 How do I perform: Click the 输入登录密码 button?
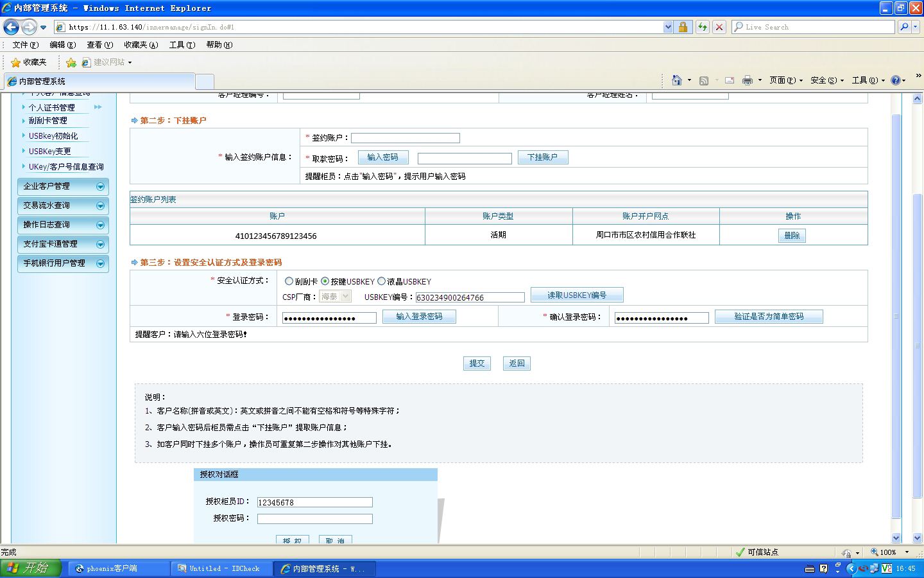coord(419,317)
